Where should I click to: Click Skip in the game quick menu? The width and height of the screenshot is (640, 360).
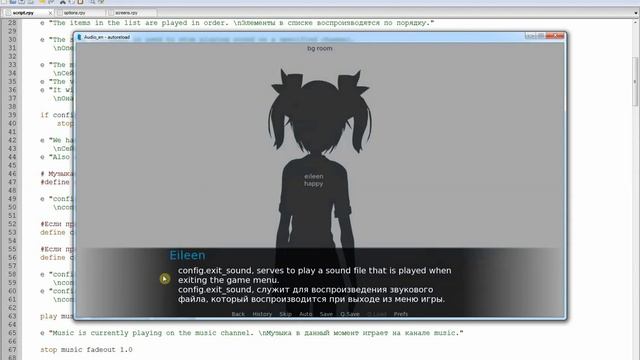click(286, 314)
